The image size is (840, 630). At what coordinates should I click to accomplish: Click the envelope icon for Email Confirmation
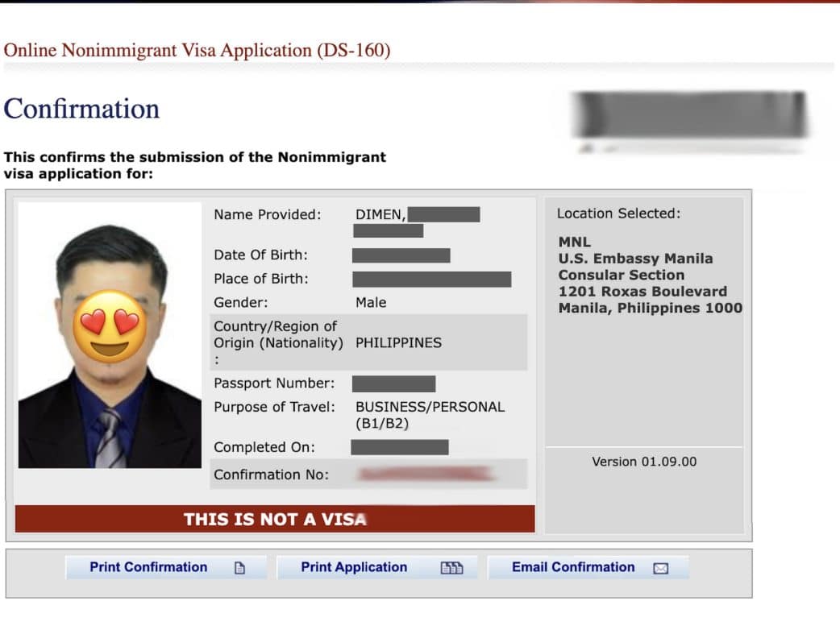660,568
